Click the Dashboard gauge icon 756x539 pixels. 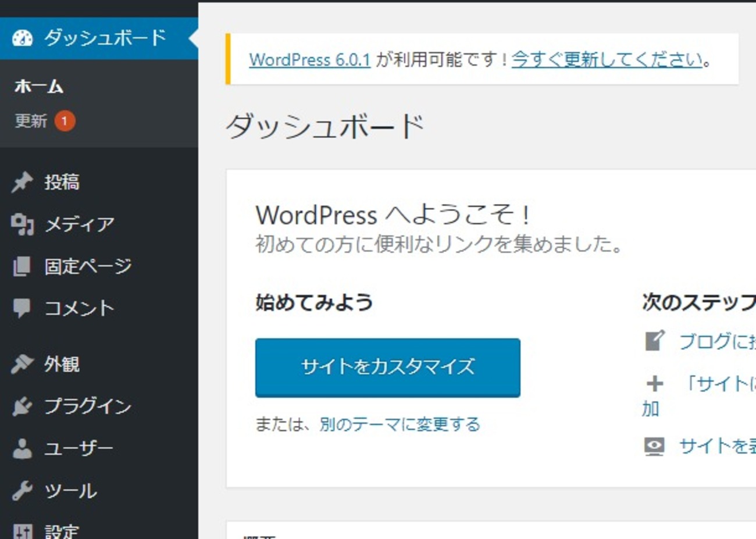point(23,38)
